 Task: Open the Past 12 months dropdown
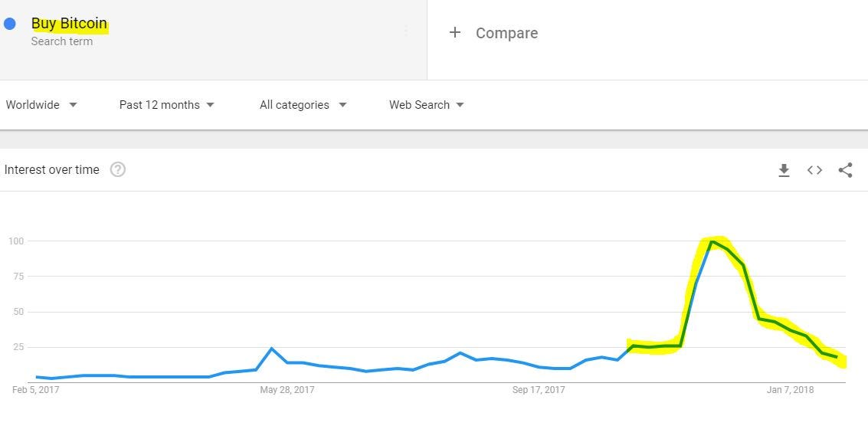pyautogui.click(x=166, y=105)
